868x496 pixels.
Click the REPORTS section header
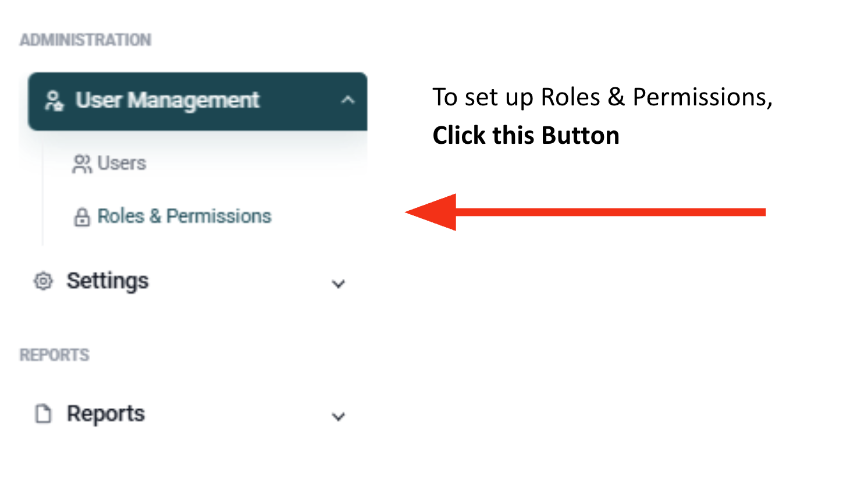point(55,355)
